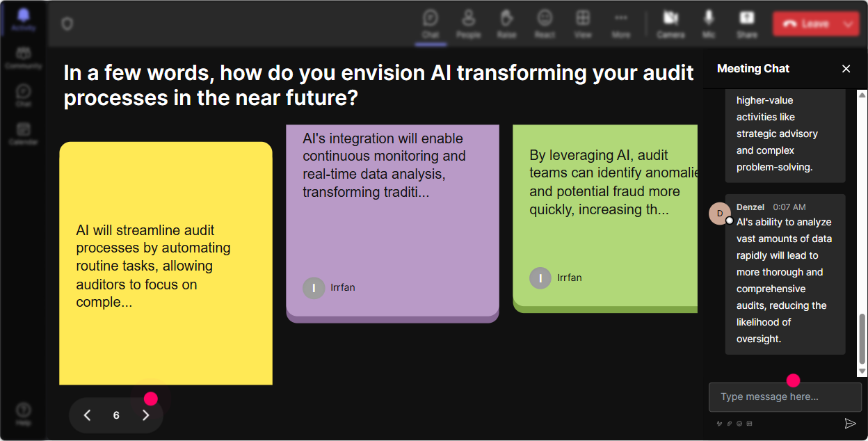Attach a file using the paperclip icon
Viewport: 868px width, 441px height.
tap(730, 423)
